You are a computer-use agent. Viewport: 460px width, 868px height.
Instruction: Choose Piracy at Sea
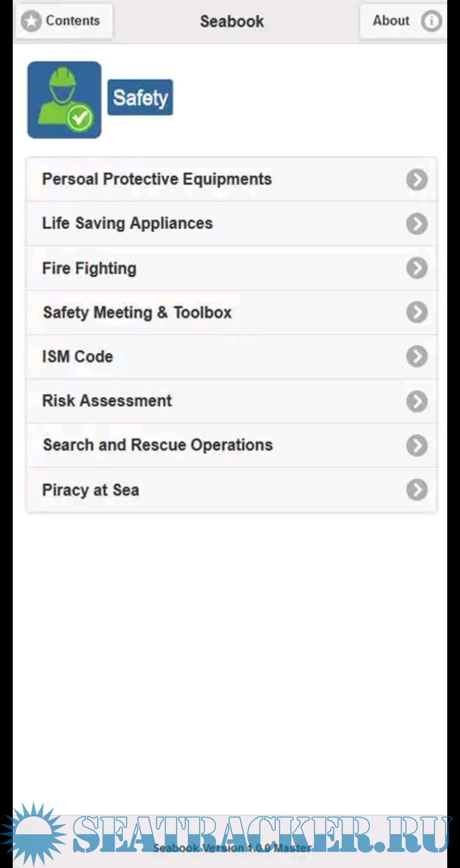[x=91, y=490]
